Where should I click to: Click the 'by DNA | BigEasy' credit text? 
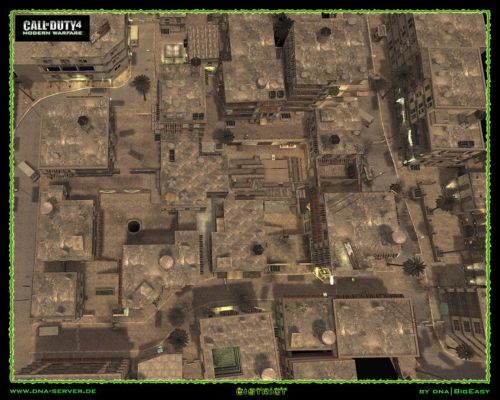click(x=454, y=391)
